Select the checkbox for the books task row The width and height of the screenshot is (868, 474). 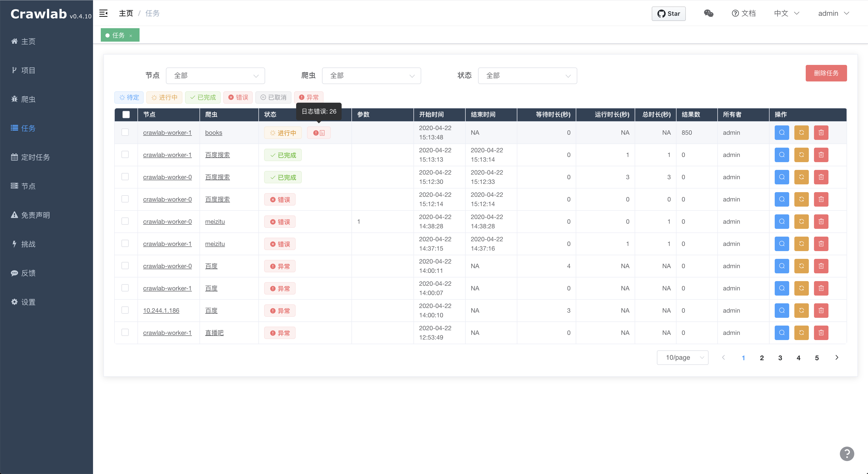125,132
